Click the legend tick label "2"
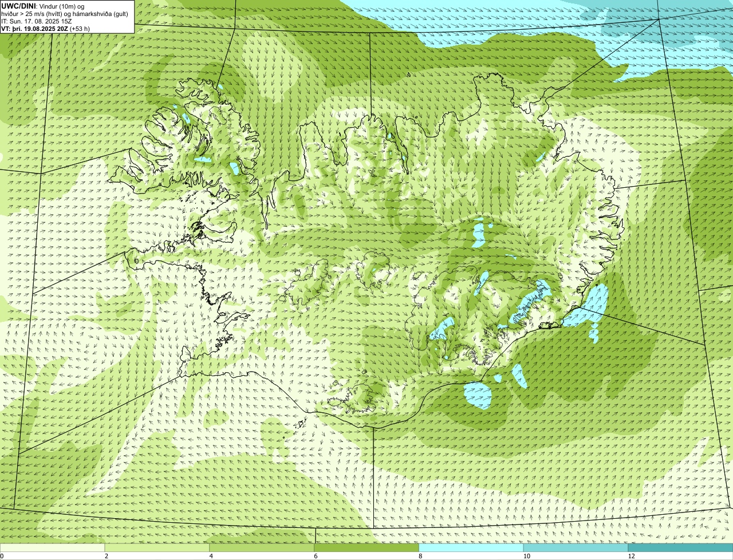Viewport: 733px width, 560px height. point(107,556)
